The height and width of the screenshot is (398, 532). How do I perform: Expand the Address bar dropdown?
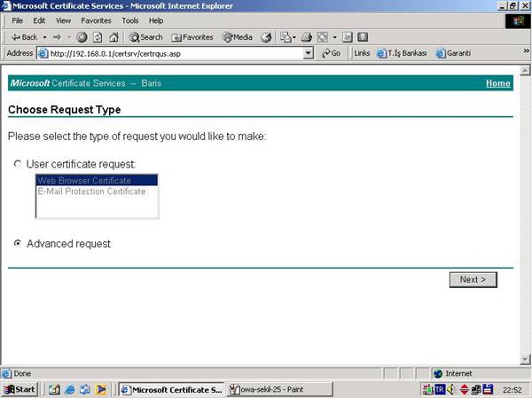pyautogui.click(x=308, y=53)
